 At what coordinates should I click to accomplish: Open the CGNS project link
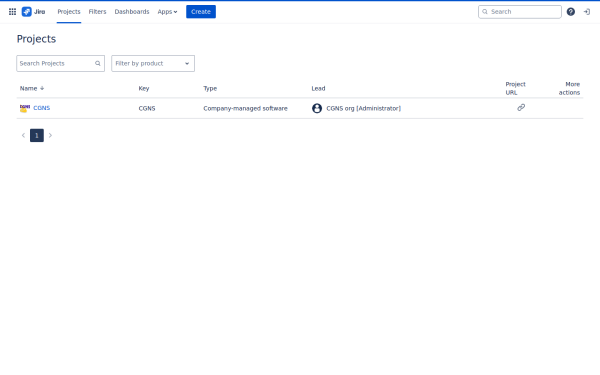point(42,108)
